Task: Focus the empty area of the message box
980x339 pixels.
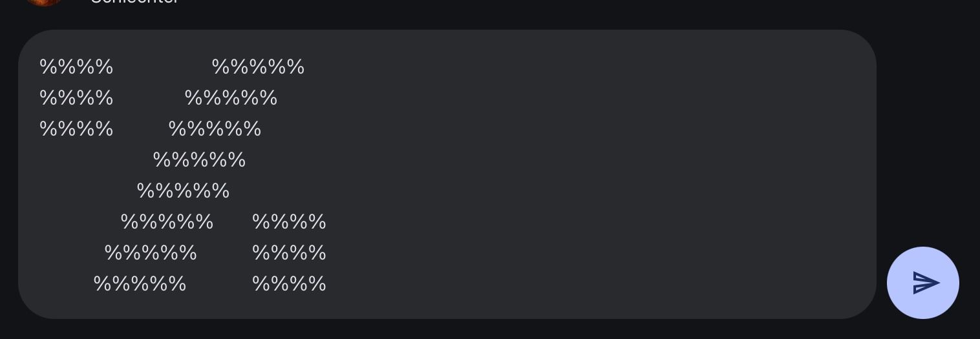Action: 582,174
